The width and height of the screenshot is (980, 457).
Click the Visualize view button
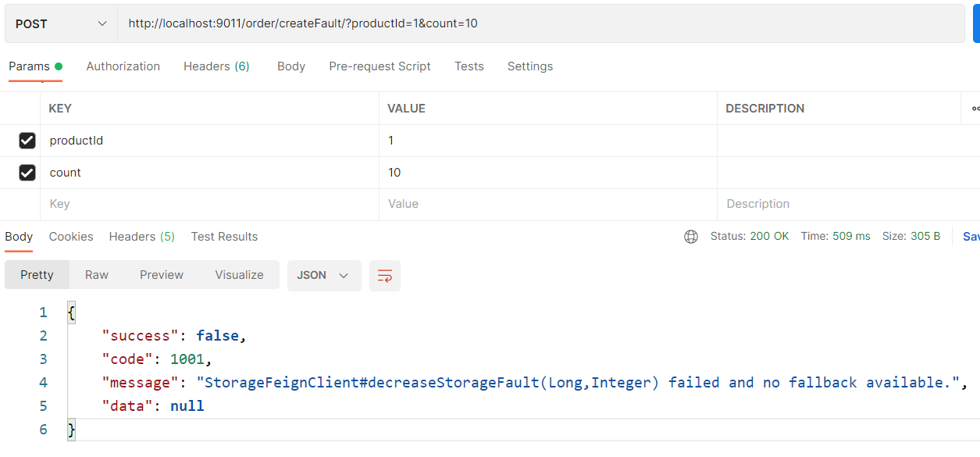[x=239, y=275]
